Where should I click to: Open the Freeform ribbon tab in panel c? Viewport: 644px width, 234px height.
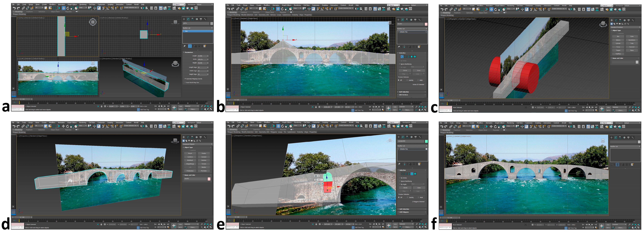coord(457,13)
